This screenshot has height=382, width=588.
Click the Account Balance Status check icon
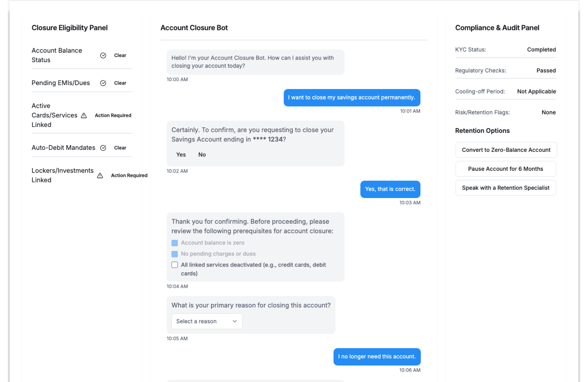tap(103, 55)
